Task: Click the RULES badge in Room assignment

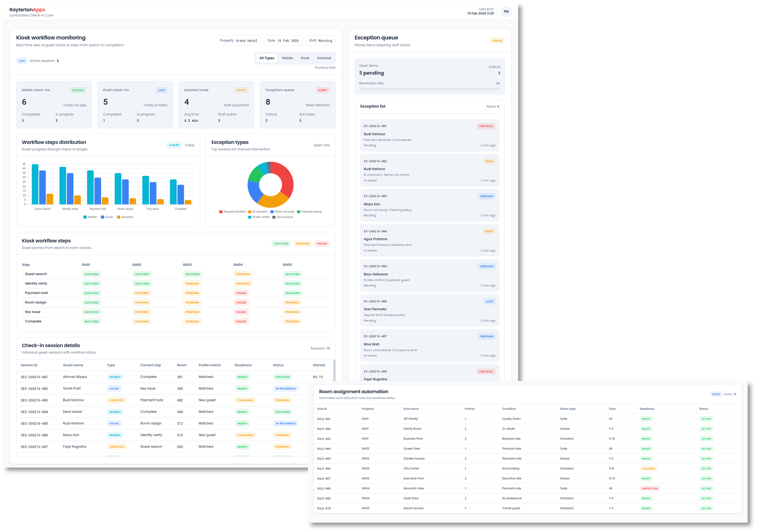Action: point(716,394)
